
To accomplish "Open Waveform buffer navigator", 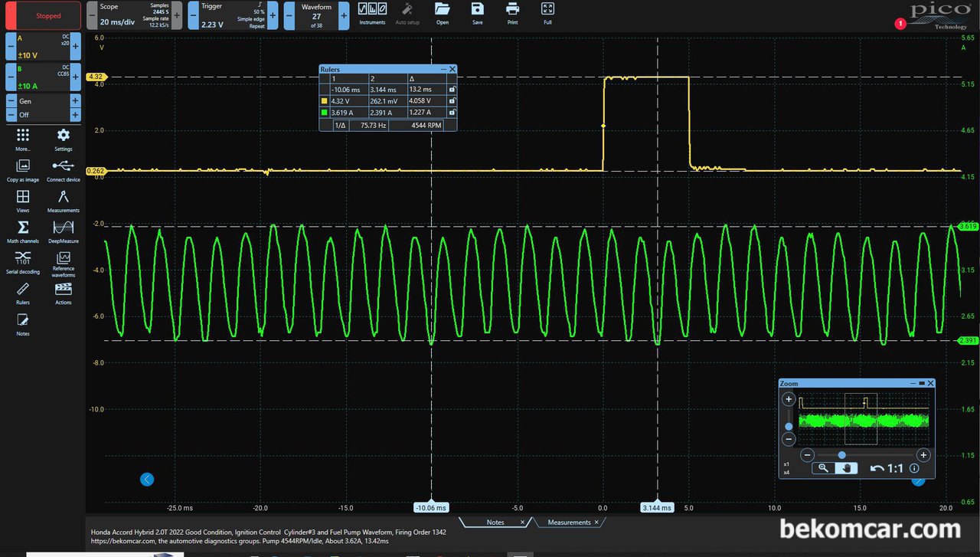I will [316, 15].
